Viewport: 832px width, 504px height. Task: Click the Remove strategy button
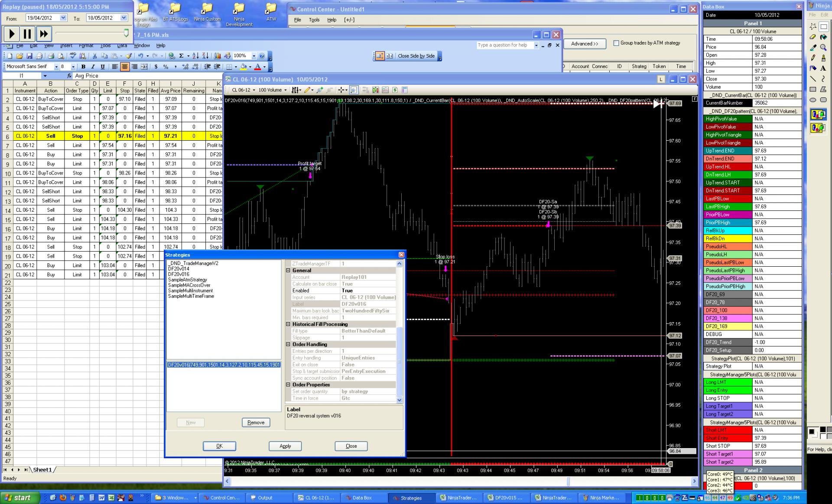click(x=256, y=423)
